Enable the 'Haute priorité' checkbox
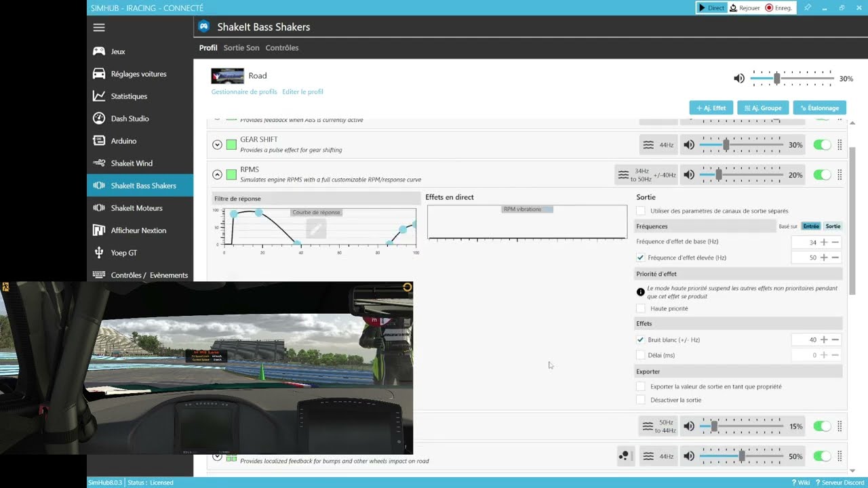 (641, 308)
